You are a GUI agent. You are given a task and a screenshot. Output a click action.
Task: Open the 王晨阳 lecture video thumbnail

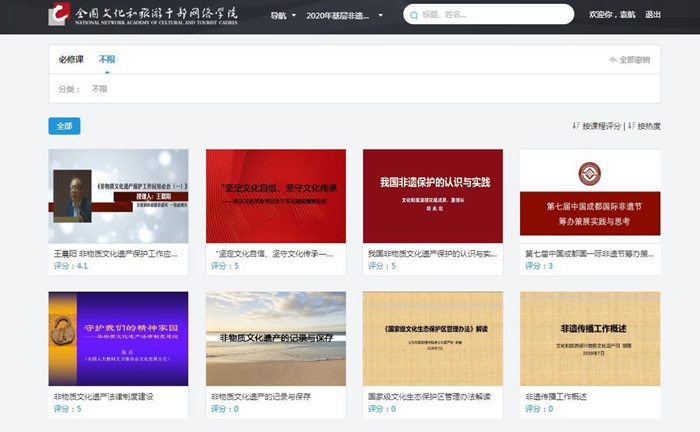point(118,194)
